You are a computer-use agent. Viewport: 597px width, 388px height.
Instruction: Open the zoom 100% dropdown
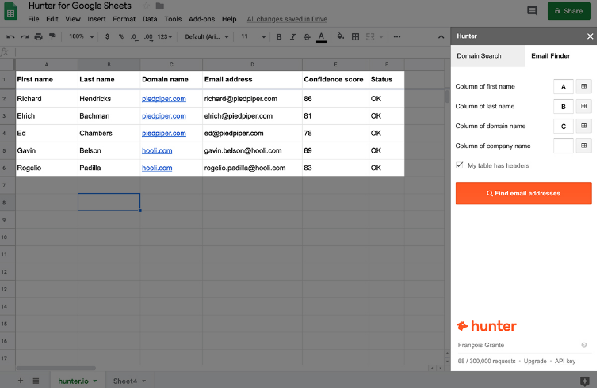81,37
